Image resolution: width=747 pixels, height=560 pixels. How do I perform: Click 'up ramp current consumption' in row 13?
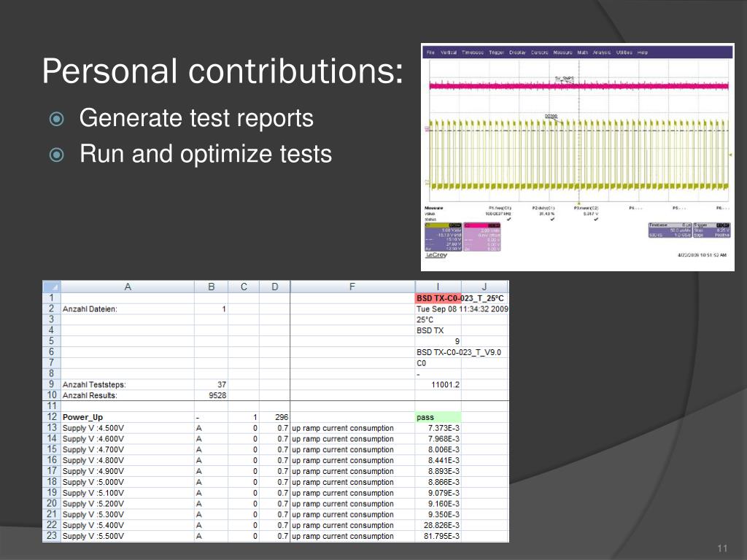pos(343,428)
